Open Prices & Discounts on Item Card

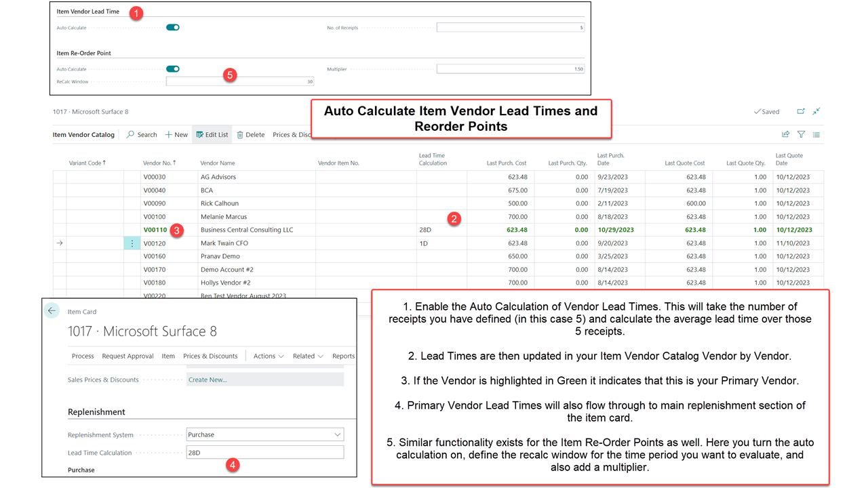[x=210, y=356]
